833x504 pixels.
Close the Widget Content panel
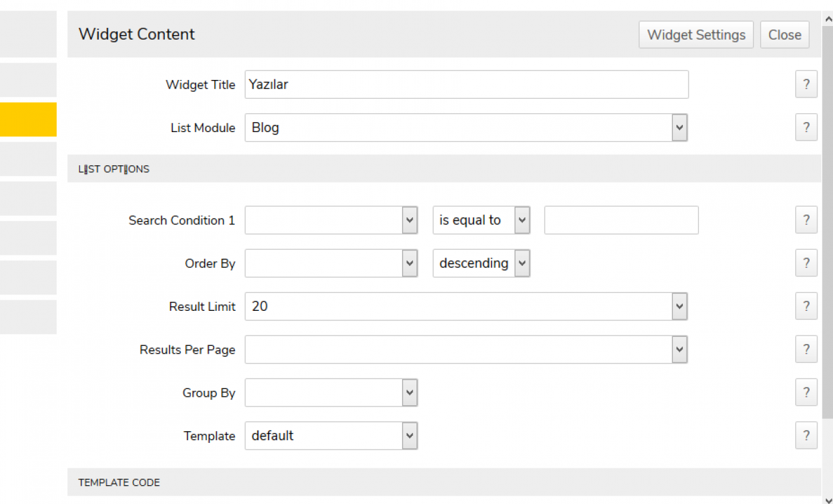(784, 34)
